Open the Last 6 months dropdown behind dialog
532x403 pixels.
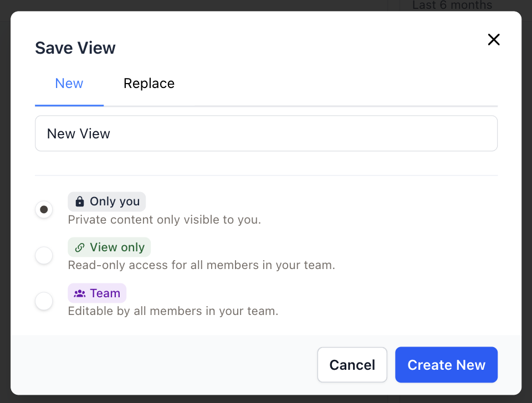452,6
